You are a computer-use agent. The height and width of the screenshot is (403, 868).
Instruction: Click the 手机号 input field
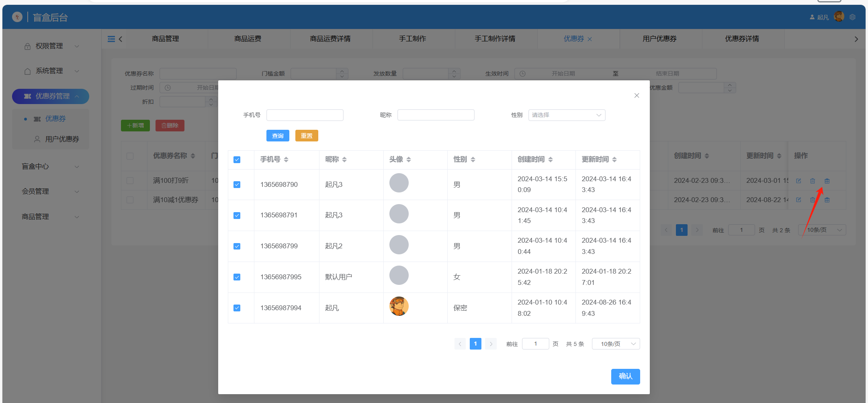(305, 115)
